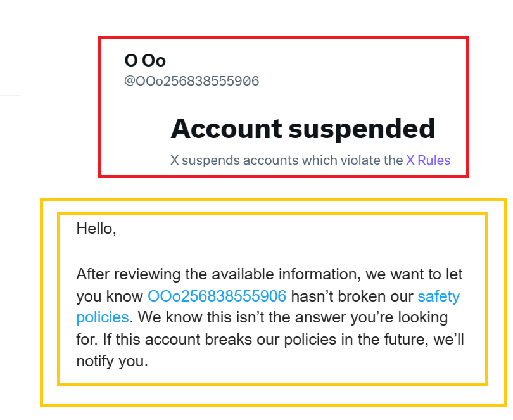Click the word 'suspended' in the bold heading
The width and height of the screenshot is (513, 420).
362,129
